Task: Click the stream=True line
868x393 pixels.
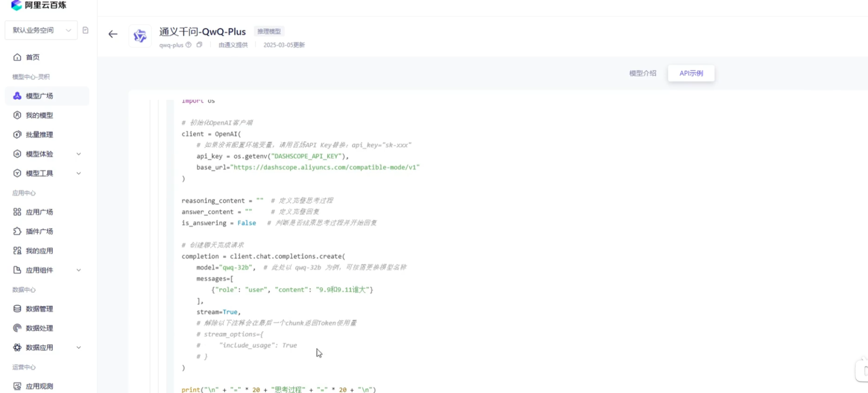Action: pos(219,312)
